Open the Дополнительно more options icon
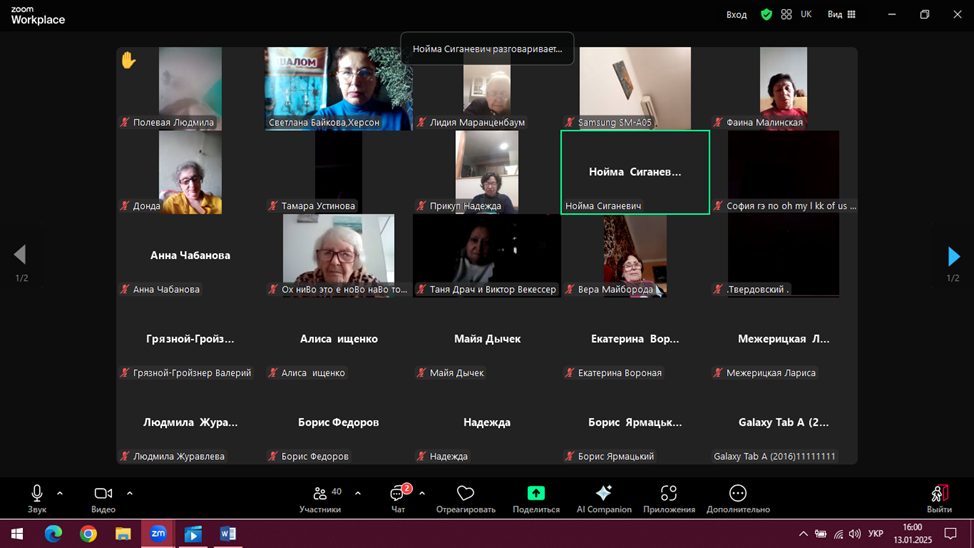This screenshot has height=548, width=974. pyautogui.click(x=737, y=494)
